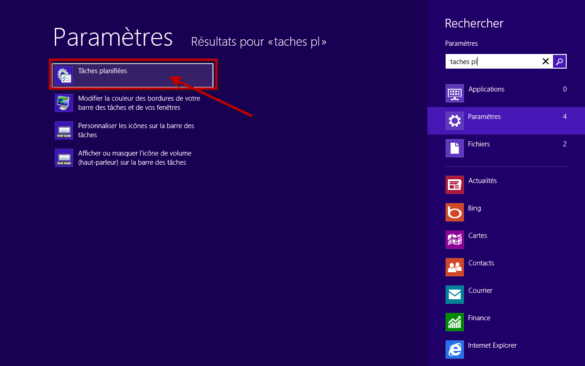585x366 pixels.
Task: Clear the search box with X
Action: (545, 61)
